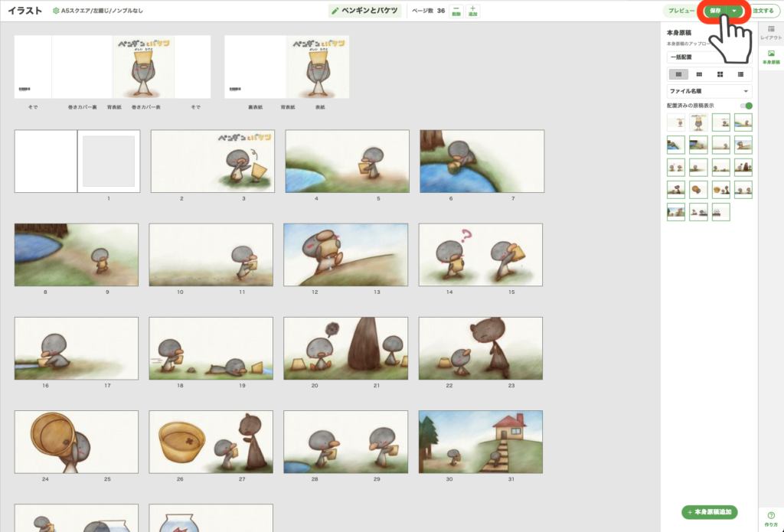Screen dimensions: 784x532
Task: Select the smallest grid thumbnail view icon
Action: pos(678,74)
